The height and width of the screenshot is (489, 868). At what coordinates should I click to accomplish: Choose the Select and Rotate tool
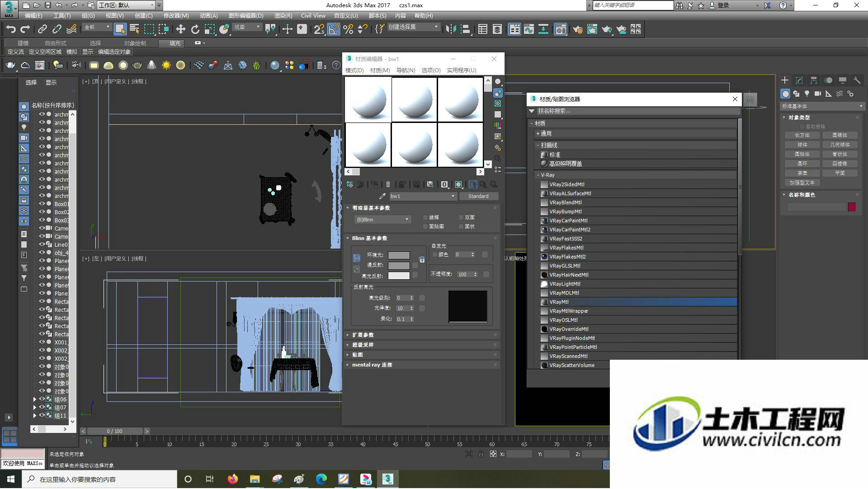pos(195,29)
